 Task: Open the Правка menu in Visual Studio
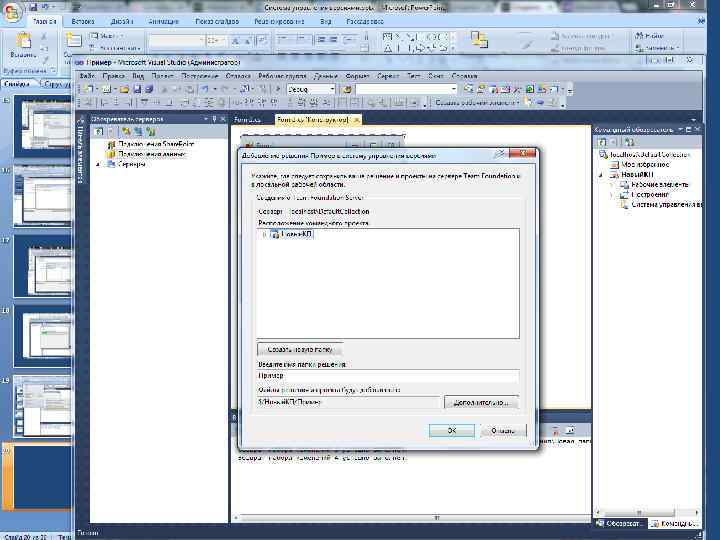tap(113, 76)
